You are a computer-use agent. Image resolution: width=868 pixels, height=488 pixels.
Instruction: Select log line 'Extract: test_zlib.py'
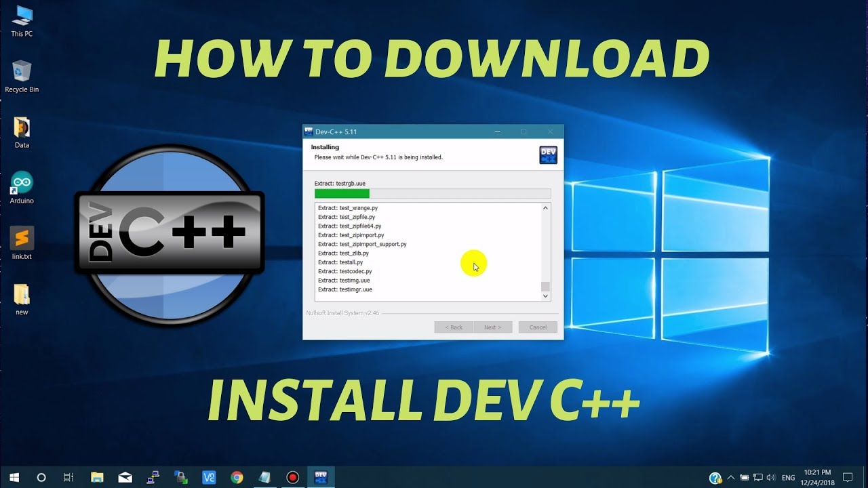click(x=344, y=253)
